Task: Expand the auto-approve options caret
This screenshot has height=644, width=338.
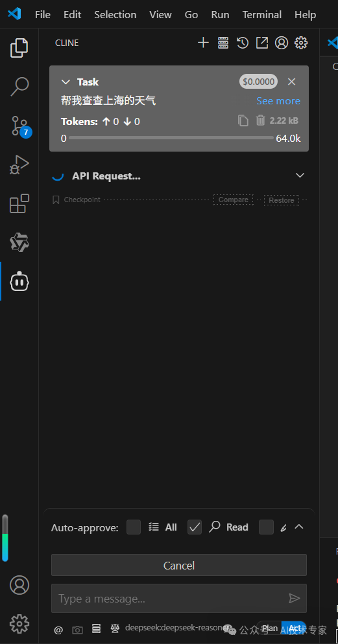Action: coord(299,527)
